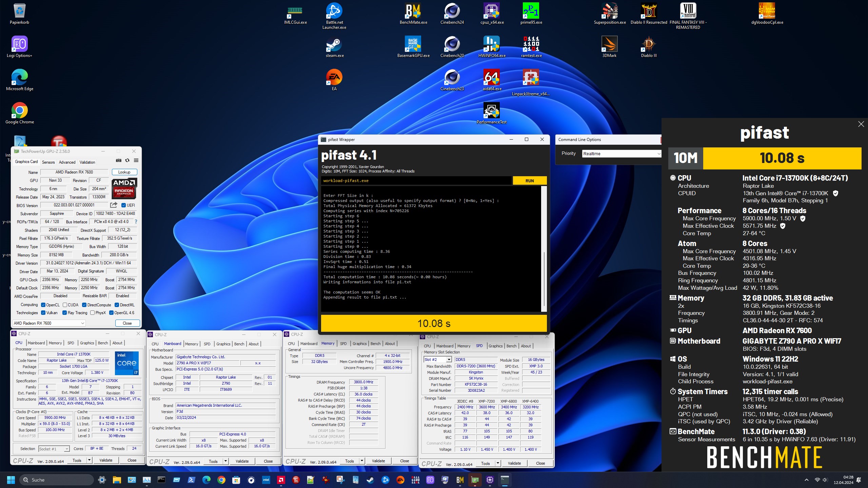The width and height of the screenshot is (868, 488).
Task: Click Validate in CPU-Z CPU window
Action: point(106,460)
